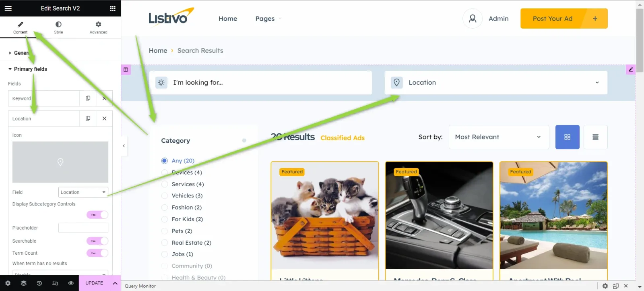Remove the Location field item
The image size is (644, 291).
(104, 118)
